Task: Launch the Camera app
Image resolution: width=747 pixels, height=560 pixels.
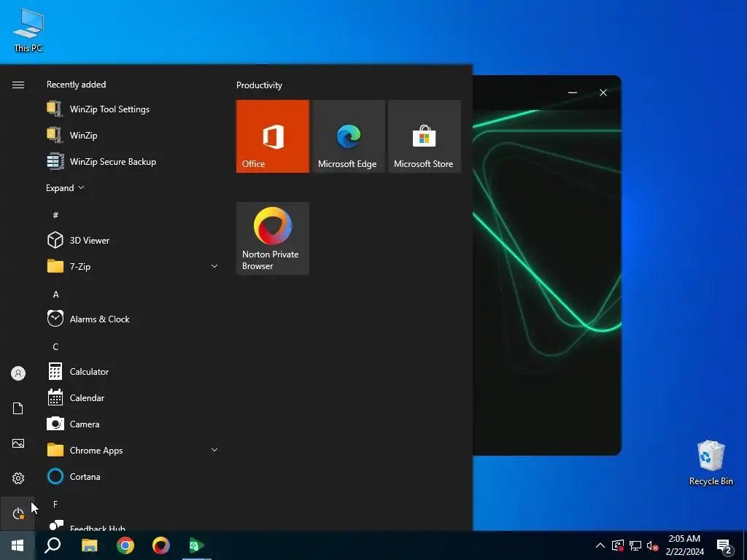Action: point(133,424)
